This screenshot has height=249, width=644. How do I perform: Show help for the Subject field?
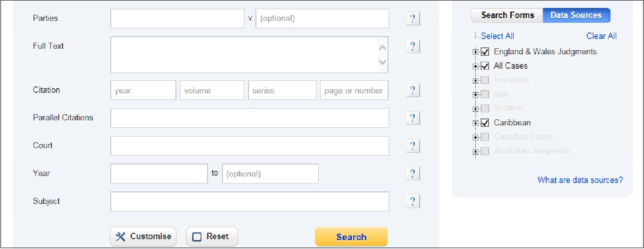pos(413,202)
